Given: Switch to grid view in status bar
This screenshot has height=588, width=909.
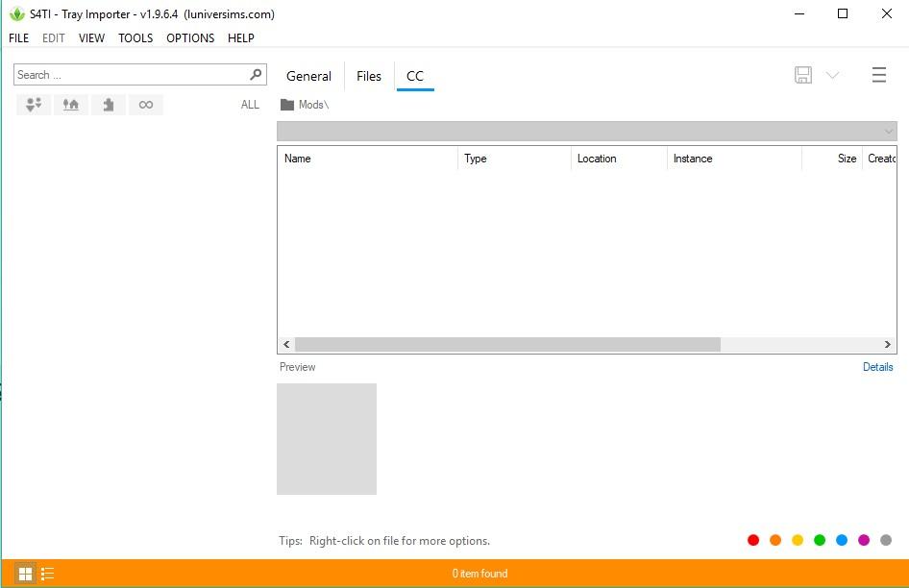Looking at the screenshot, I should tap(26, 574).
